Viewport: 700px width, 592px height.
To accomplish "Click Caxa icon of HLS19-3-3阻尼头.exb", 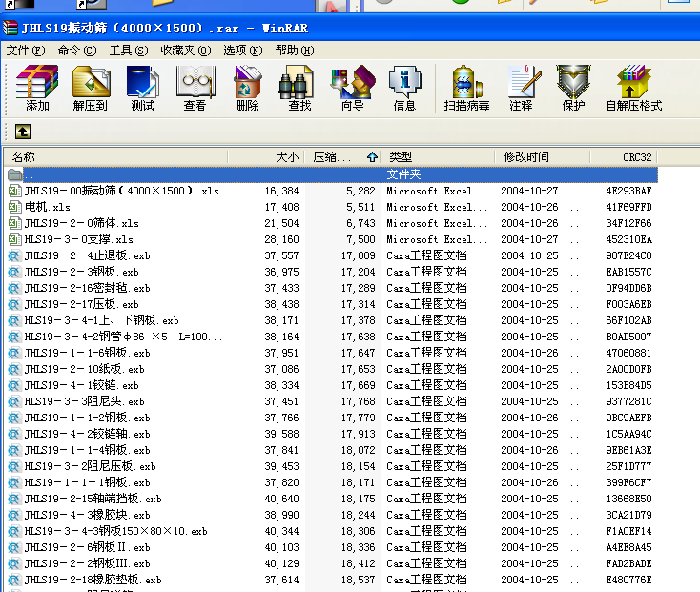I will coord(14,401).
